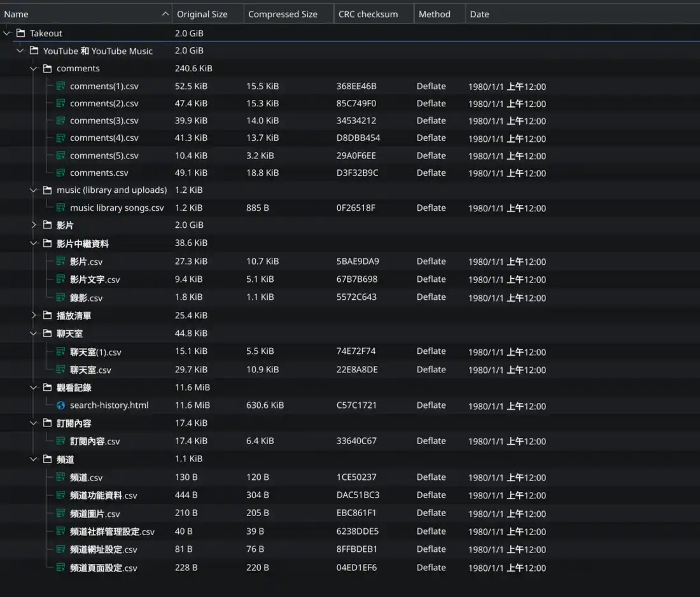The width and height of the screenshot is (700, 597).
Task: Click the 頻道.csv file icon
Action: pos(60,477)
